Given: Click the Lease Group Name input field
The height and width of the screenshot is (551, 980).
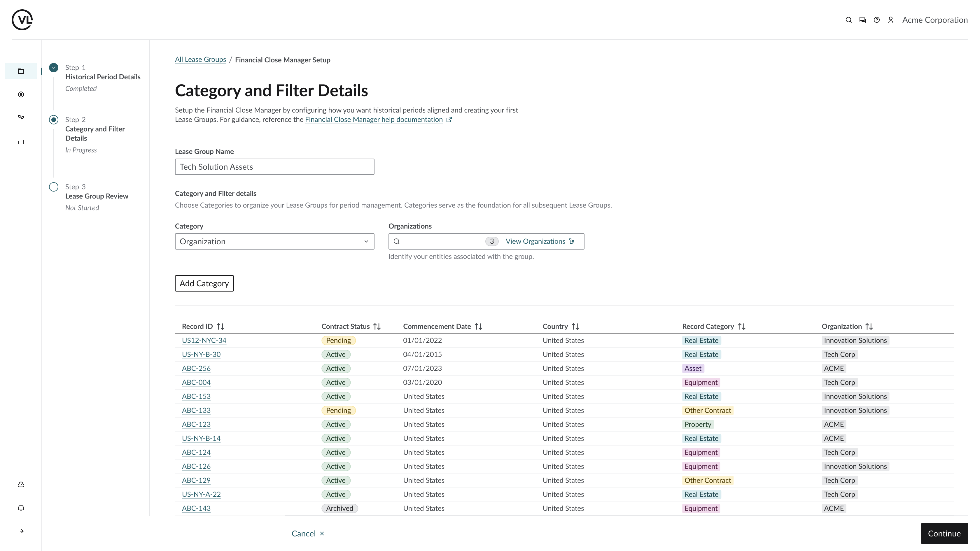Looking at the screenshot, I should point(274,167).
